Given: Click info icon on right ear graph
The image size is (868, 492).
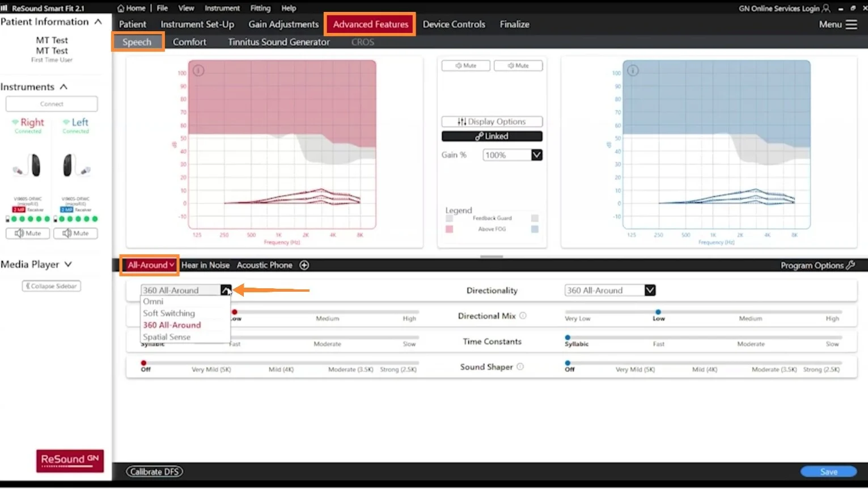Looking at the screenshot, I should pos(198,70).
